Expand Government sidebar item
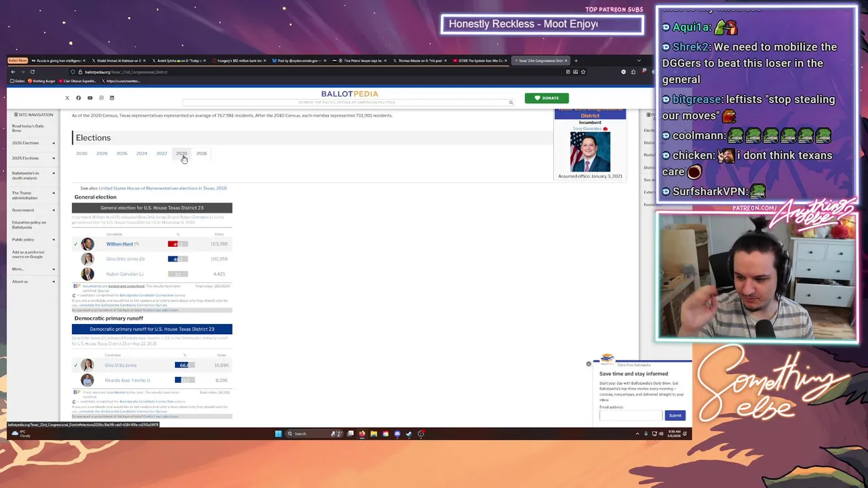The width and height of the screenshot is (868, 488). pos(54,210)
